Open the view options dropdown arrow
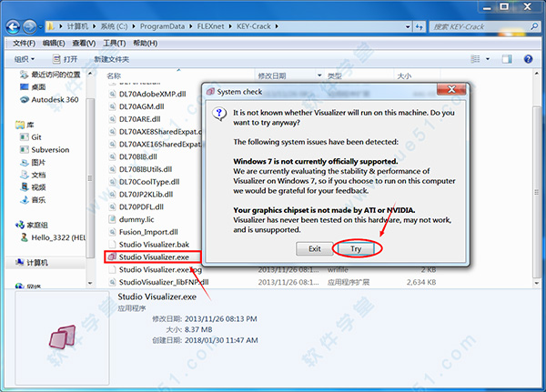Image resolution: width=546 pixels, height=392 pixels. click(488, 59)
